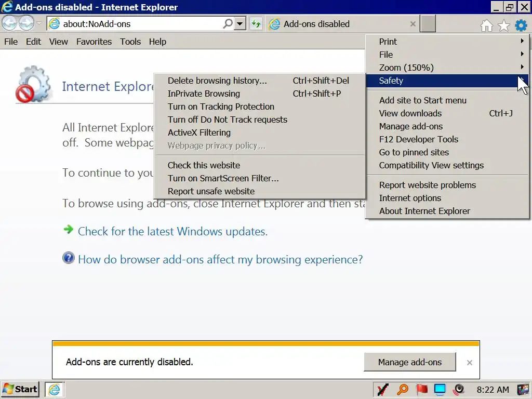
Task: Close the Add-ons disabled tab
Action: coord(413,24)
